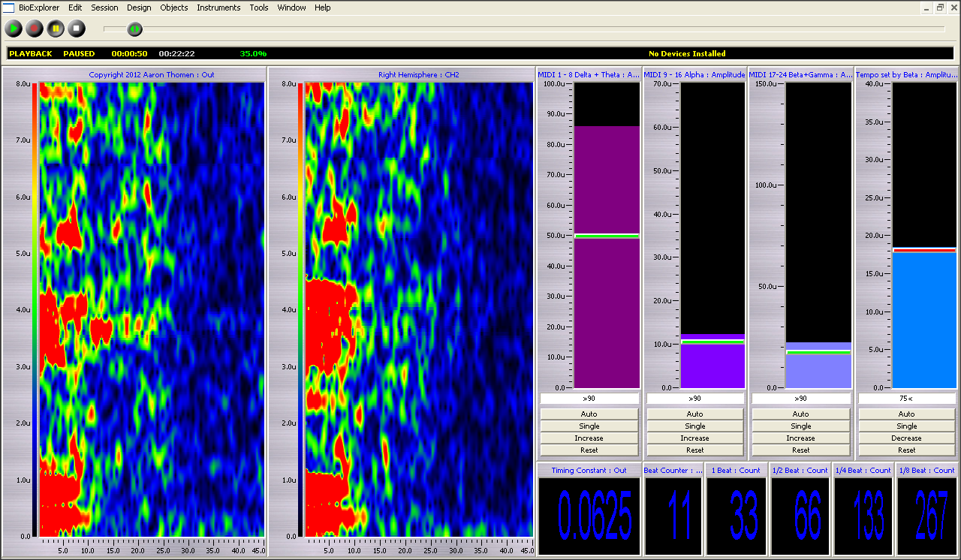This screenshot has width=961, height=560.
Task: Click the Timing Constant 0.0625 display
Action: click(x=589, y=516)
